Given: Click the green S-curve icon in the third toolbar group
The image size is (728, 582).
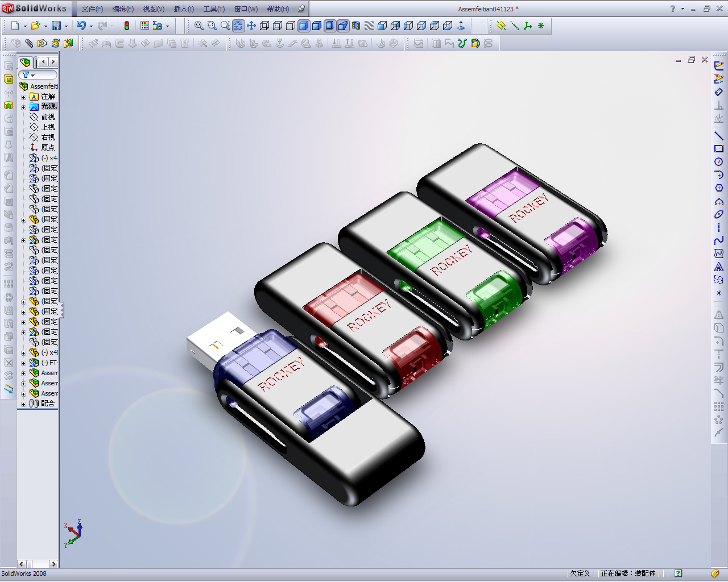Looking at the screenshot, I should [x=462, y=43].
